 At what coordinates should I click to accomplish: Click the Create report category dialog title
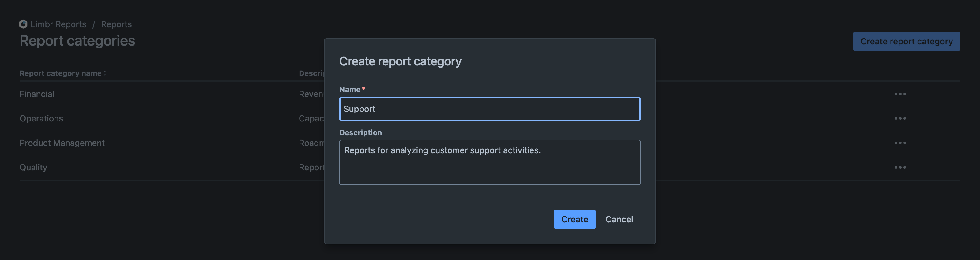(400, 61)
